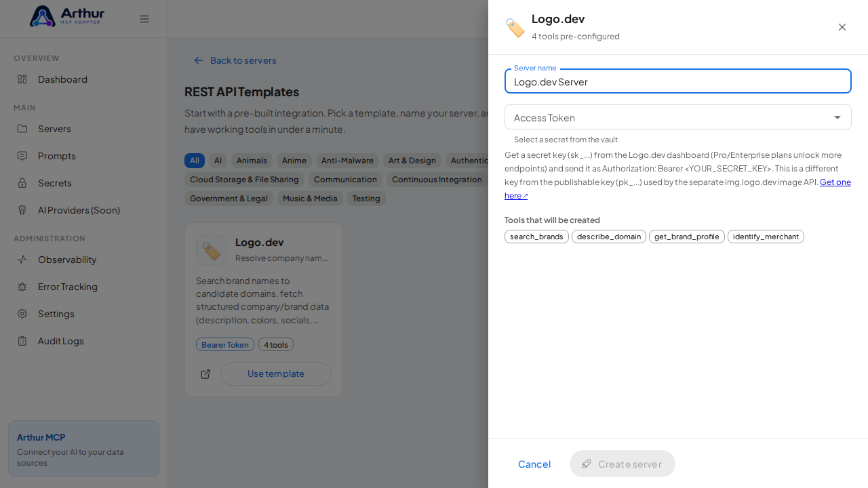Open Error Tracking page
The image size is (868, 488).
pos(84,287)
